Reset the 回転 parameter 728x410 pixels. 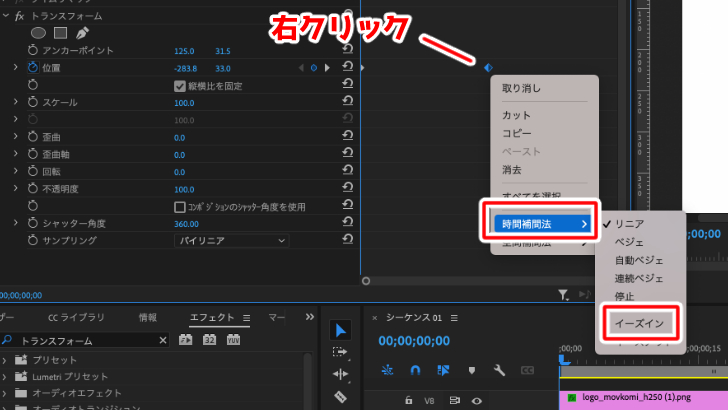pyautogui.click(x=347, y=170)
